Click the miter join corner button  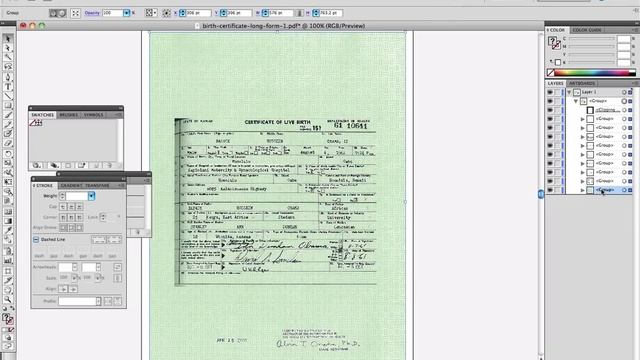tap(63, 217)
